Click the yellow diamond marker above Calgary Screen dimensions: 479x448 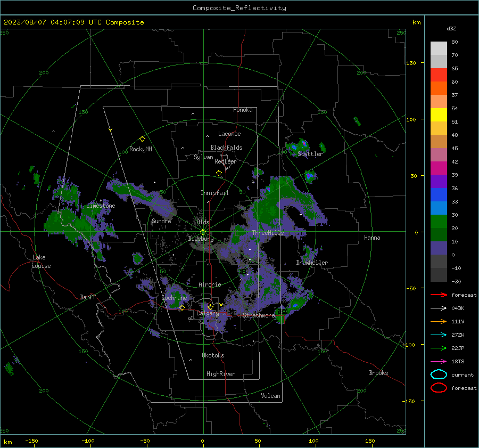(210, 307)
